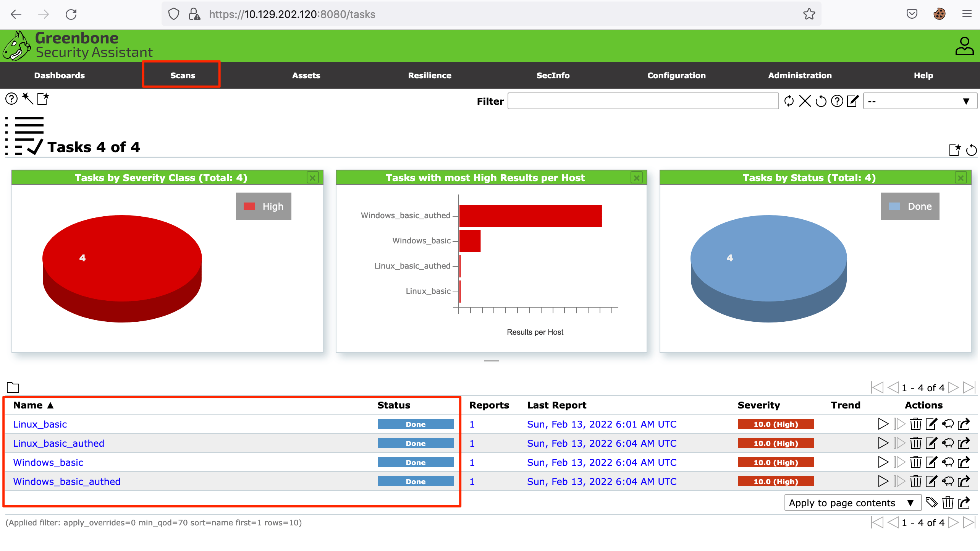The height and width of the screenshot is (551, 980).
Task: Toggle the High legend in severity chart
Action: coord(264,206)
